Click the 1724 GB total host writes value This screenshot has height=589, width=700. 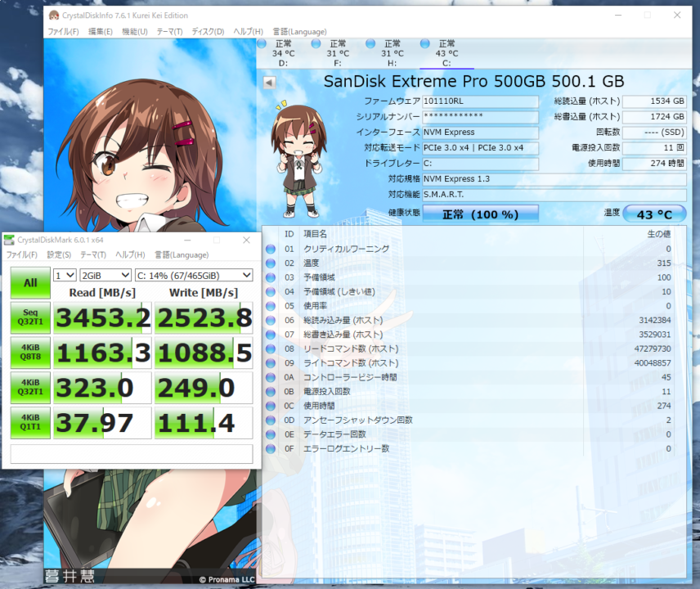tap(654, 117)
